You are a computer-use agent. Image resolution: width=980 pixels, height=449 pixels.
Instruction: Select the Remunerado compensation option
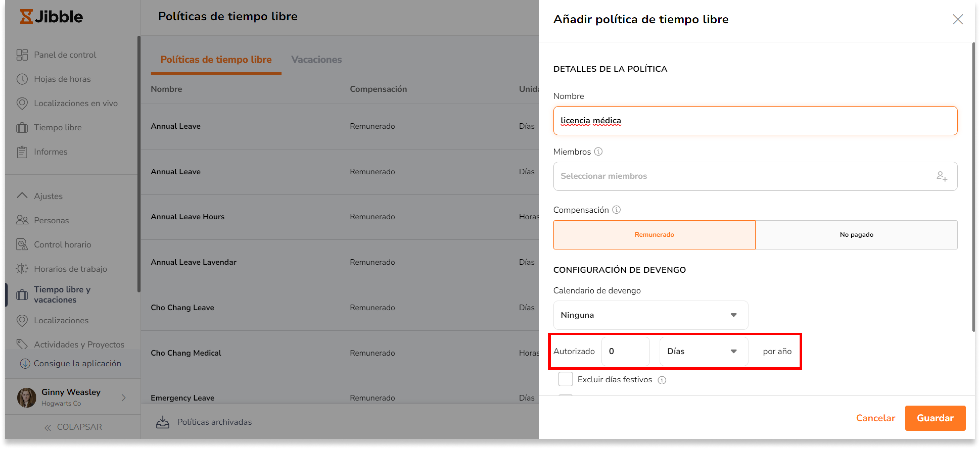[654, 235]
